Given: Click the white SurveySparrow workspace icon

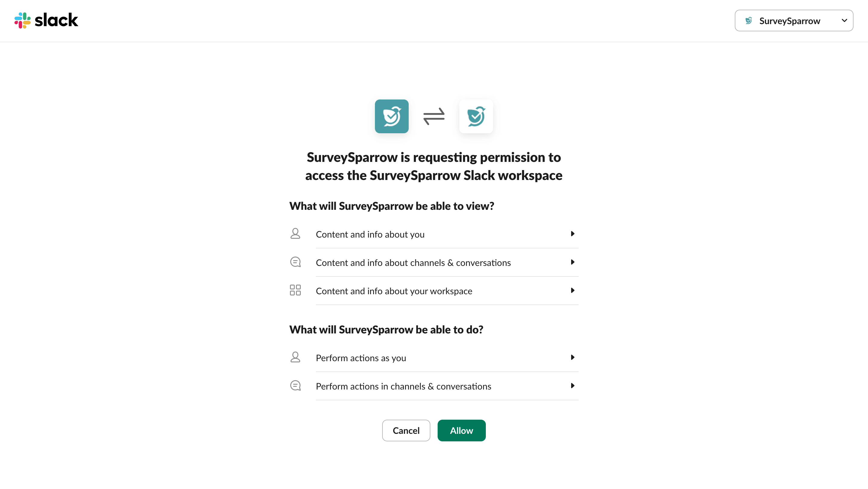Looking at the screenshot, I should point(476,116).
